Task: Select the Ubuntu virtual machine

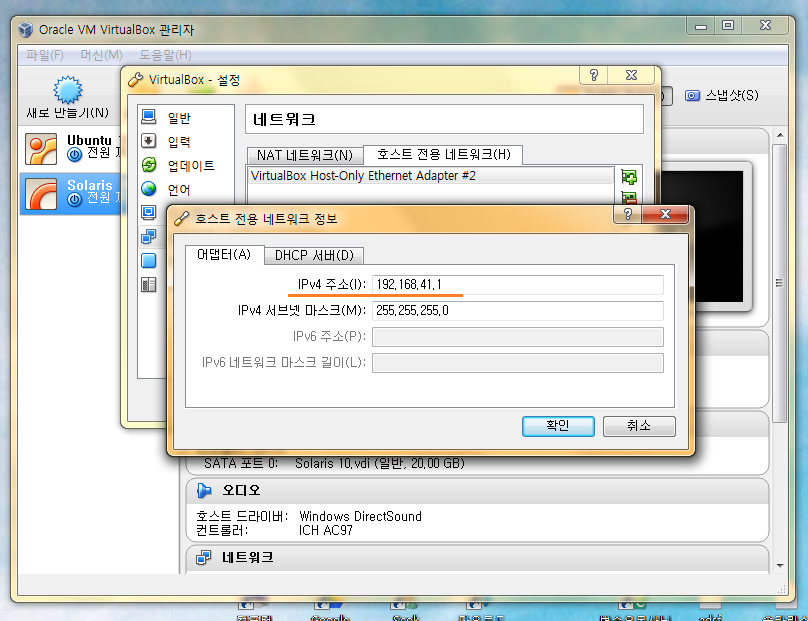Action: point(72,148)
